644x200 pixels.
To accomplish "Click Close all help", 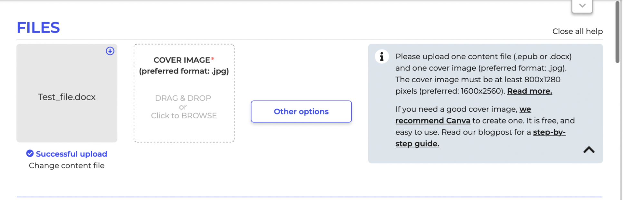I will pos(578,31).
